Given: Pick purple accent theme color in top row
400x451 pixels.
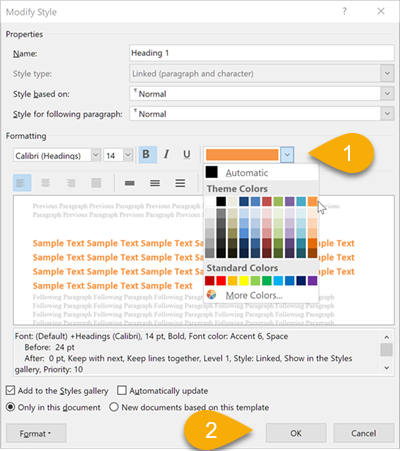Looking at the screenshot, I should pyautogui.click(x=290, y=201).
